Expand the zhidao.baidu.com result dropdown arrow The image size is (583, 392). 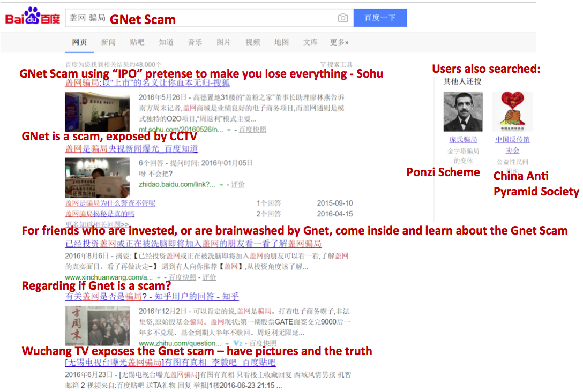tap(221, 185)
